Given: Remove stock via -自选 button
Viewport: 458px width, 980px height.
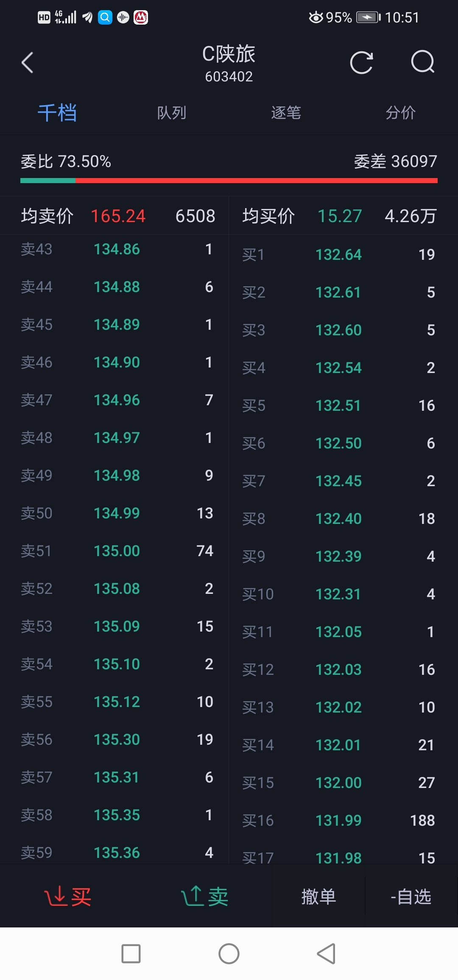Looking at the screenshot, I should [411, 897].
